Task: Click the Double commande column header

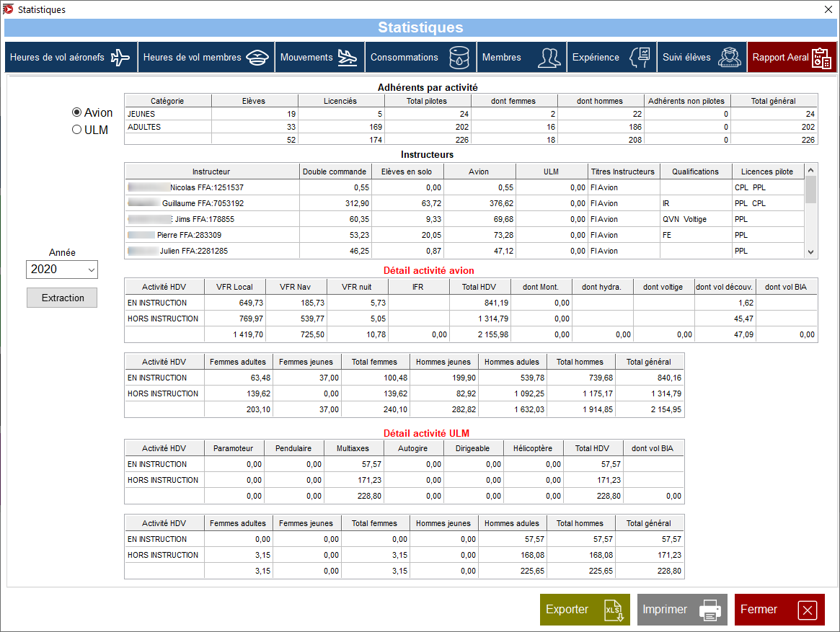Action: click(335, 172)
